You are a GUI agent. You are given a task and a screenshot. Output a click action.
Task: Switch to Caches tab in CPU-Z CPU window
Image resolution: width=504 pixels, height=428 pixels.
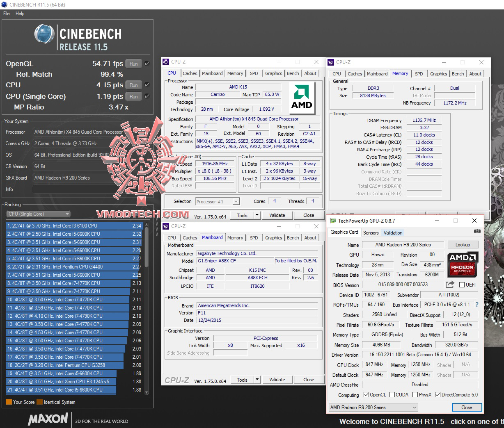(190, 73)
